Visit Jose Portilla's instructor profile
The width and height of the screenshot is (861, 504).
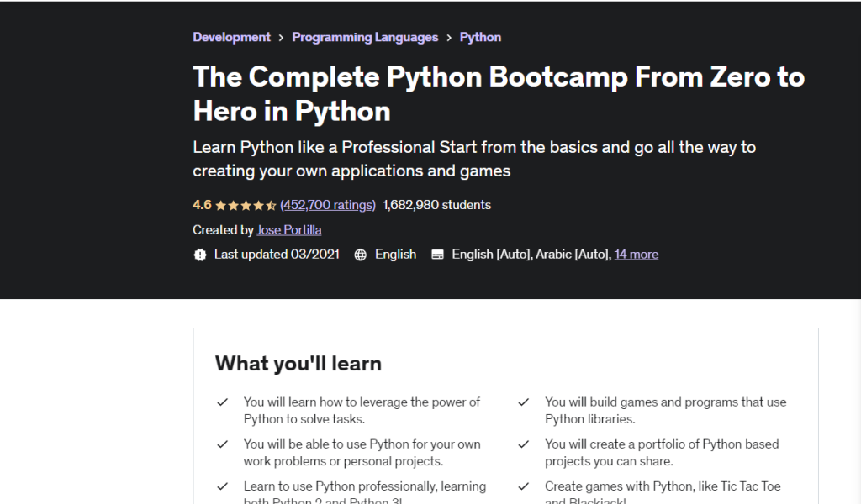289,229
